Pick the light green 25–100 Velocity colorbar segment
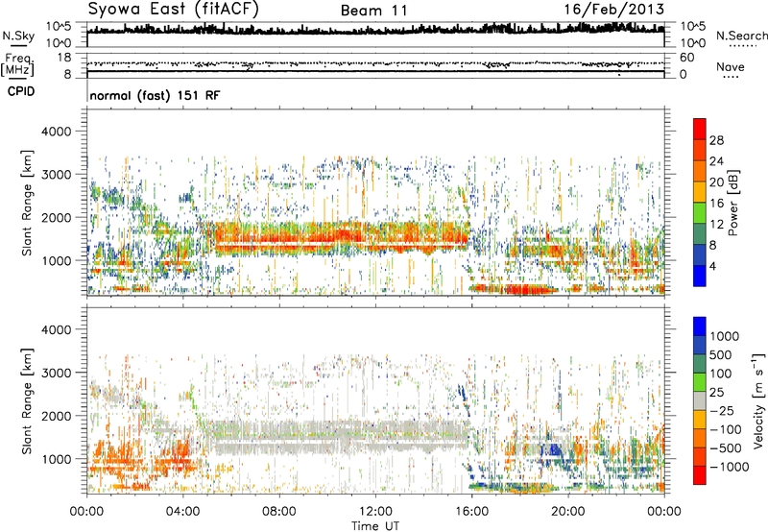The width and height of the screenshot is (768, 532). [x=700, y=382]
